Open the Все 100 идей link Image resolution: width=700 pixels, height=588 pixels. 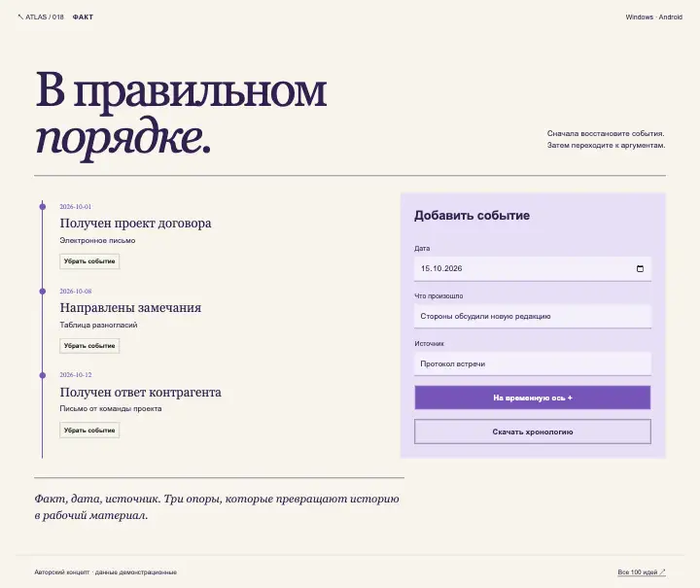[x=642, y=571]
